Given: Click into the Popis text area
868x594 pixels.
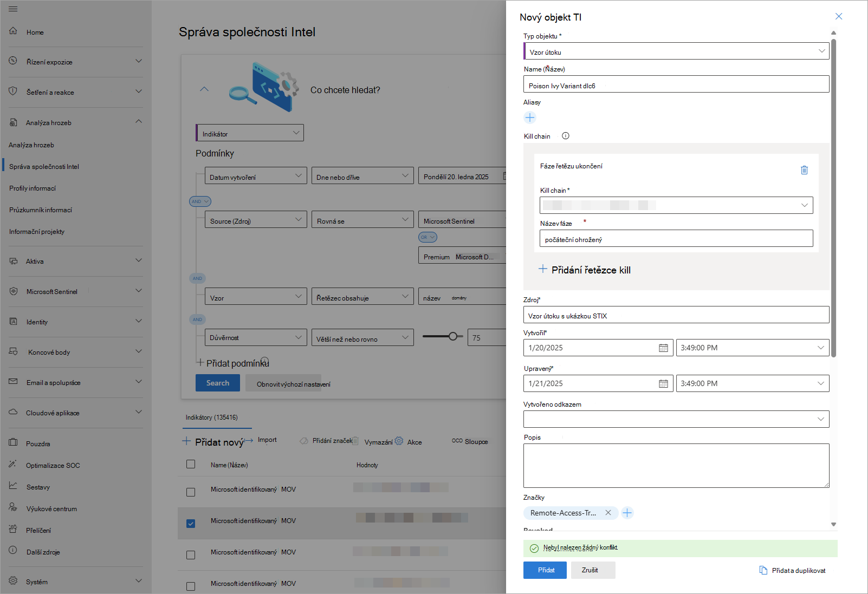Looking at the screenshot, I should click(x=676, y=466).
